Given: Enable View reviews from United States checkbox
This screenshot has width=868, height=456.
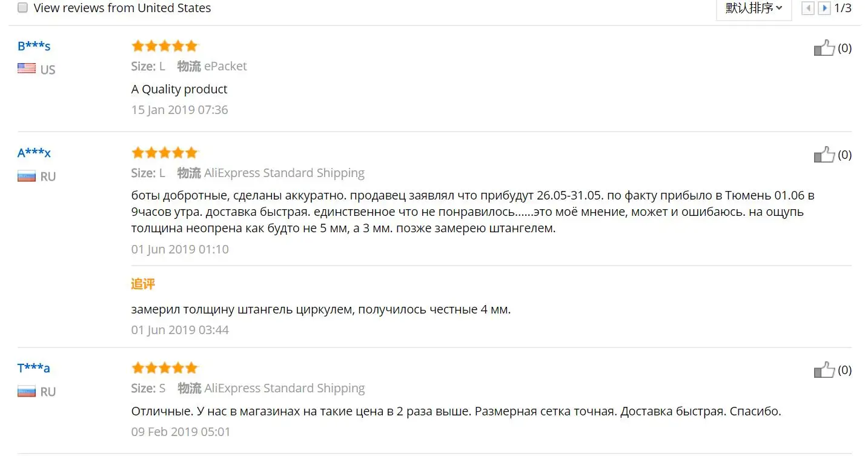Looking at the screenshot, I should [x=22, y=8].
